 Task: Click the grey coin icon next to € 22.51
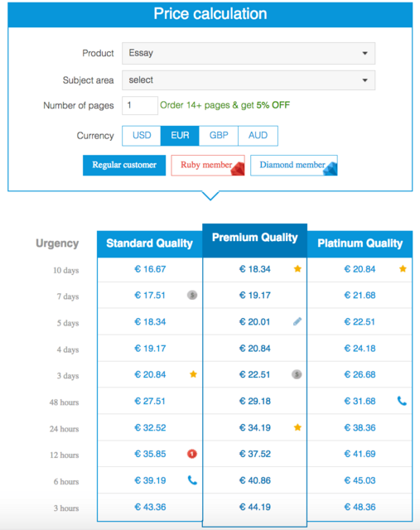click(297, 374)
